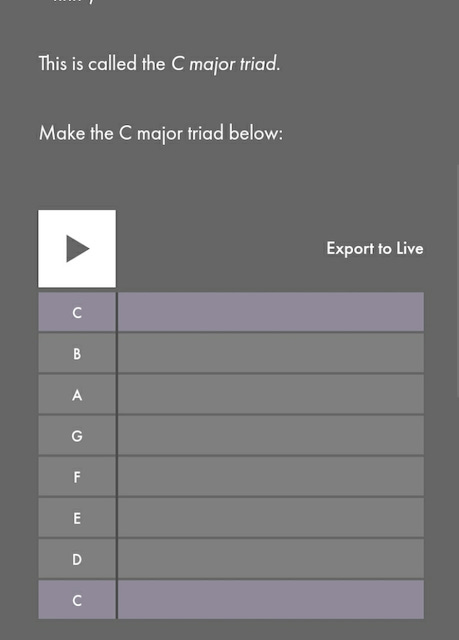The width and height of the screenshot is (459, 640).
Task: Toggle the D row cell on
Action: tap(271, 559)
